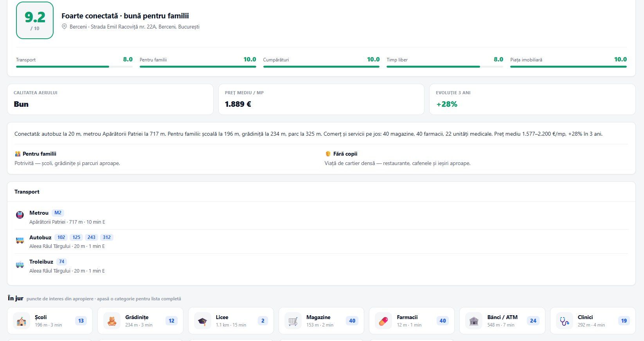Image resolution: width=644 pixels, height=341 pixels.
Task: Click the Troleibuz trolleybus icon
Action: click(20, 265)
